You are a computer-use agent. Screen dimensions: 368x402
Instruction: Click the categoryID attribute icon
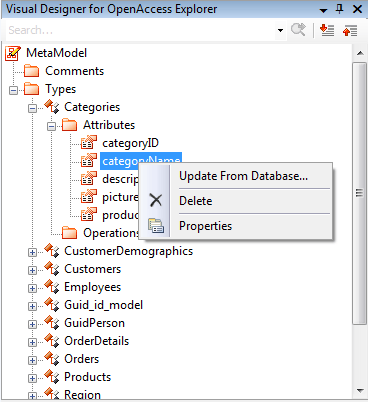pyautogui.click(x=89, y=143)
